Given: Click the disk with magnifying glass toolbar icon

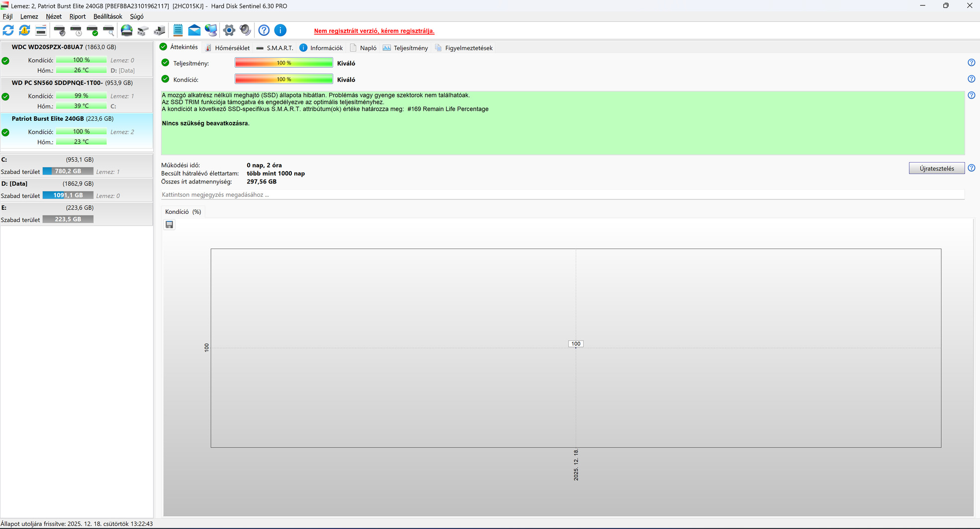Looking at the screenshot, I should (108, 30).
